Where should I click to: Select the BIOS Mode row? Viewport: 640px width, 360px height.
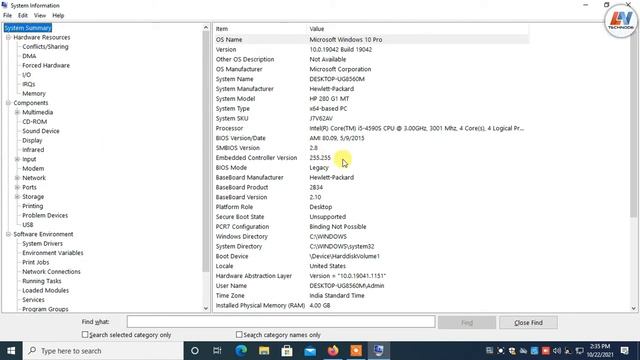point(371,168)
